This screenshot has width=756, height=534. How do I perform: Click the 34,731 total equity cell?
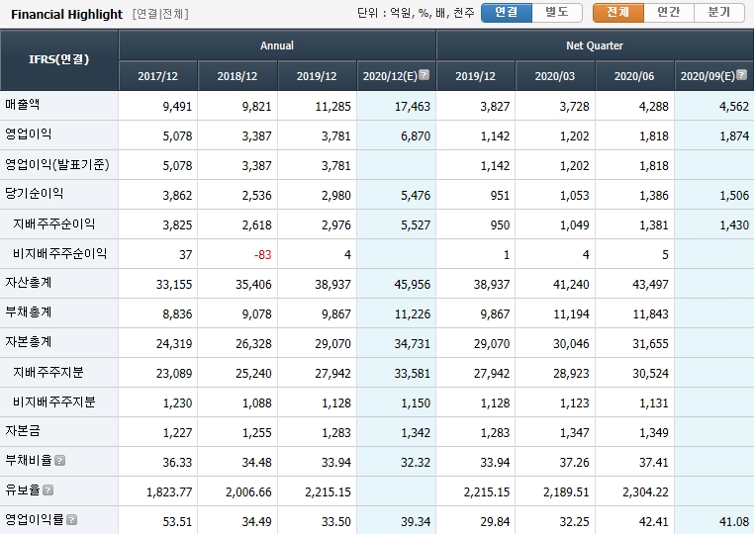pos(397,343)
